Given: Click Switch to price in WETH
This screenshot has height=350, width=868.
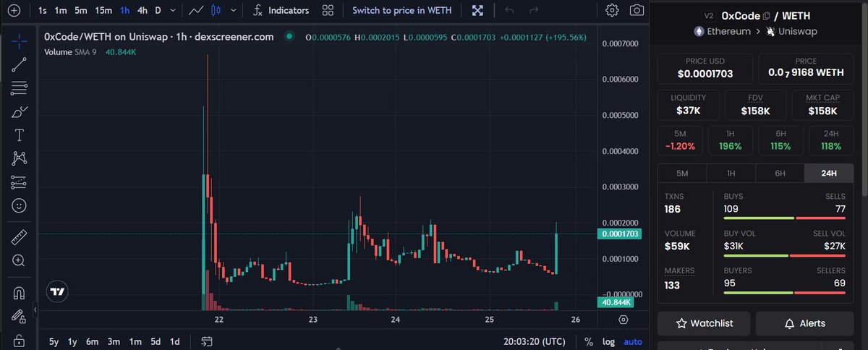Looking at the screenshot, I should (402, 10).
